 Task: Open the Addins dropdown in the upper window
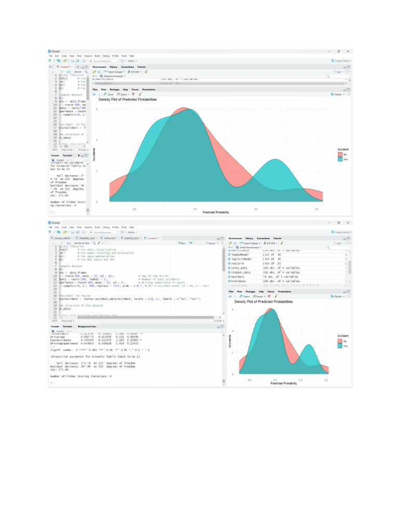pyautogui.click(x=131, y=61)
